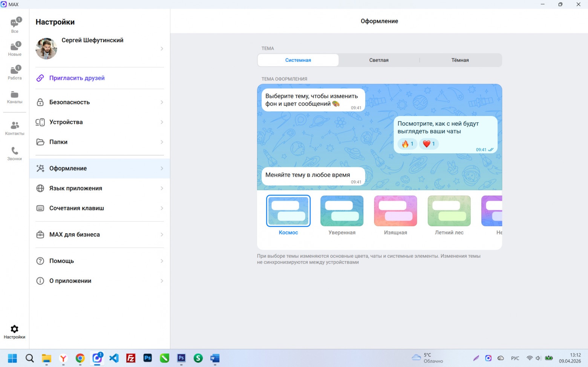The image size is (588, 367).
Task: Switch to the Тёмная theme mode
Action: coord(460,60)
